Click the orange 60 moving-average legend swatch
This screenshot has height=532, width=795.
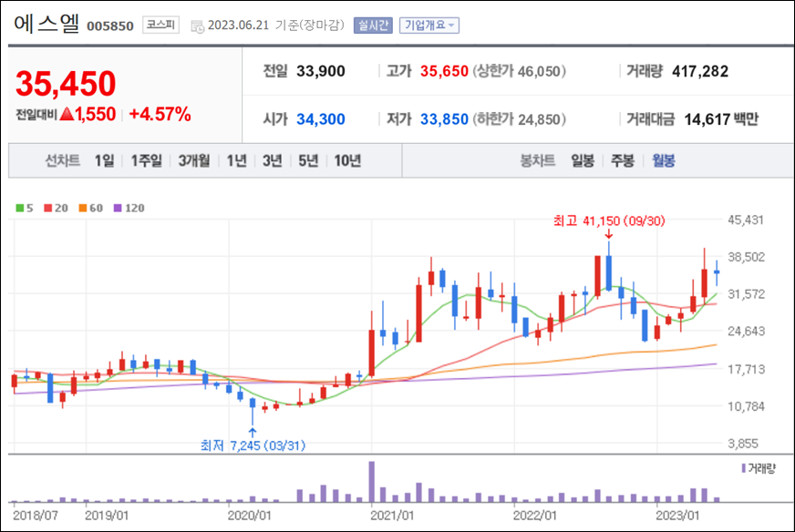[83, 209]
